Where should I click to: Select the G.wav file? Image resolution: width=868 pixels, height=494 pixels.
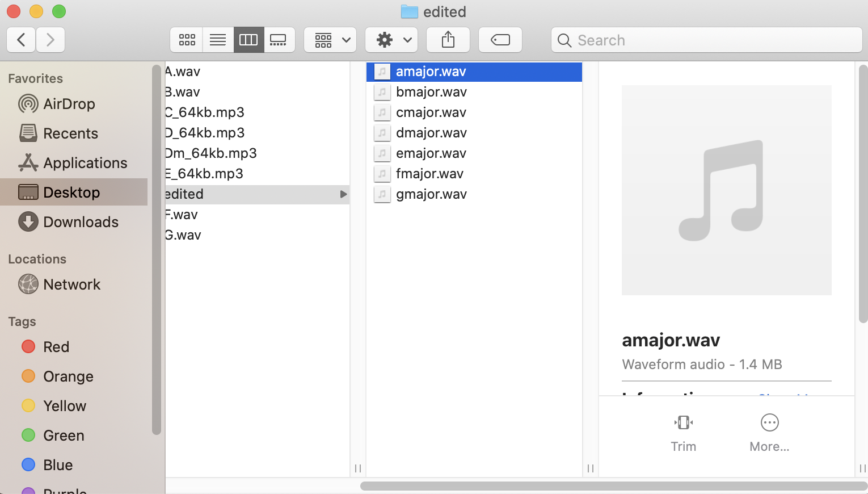[258, 235]
